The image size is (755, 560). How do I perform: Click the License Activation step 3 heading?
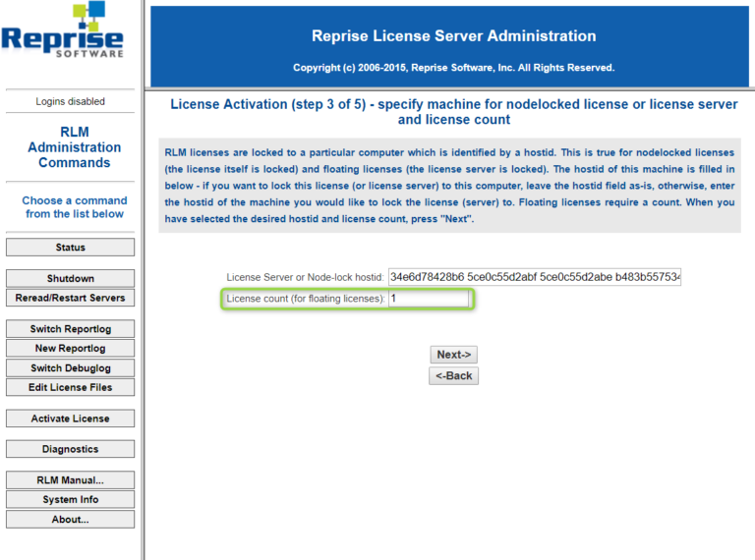[453, 111]
